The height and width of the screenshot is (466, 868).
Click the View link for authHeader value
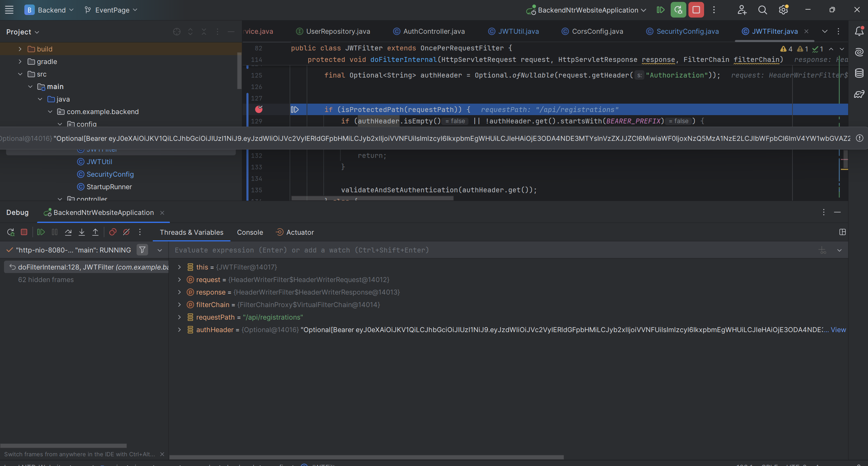tap(838, 330)
